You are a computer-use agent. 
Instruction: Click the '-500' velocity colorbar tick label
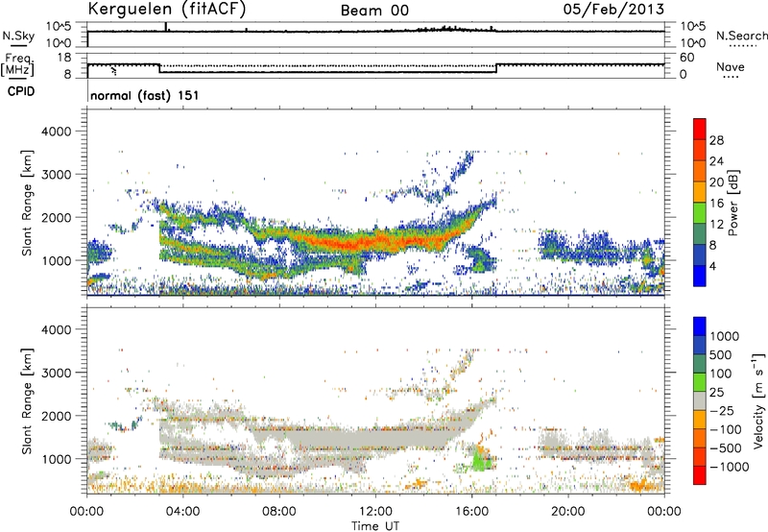[726, 448]
